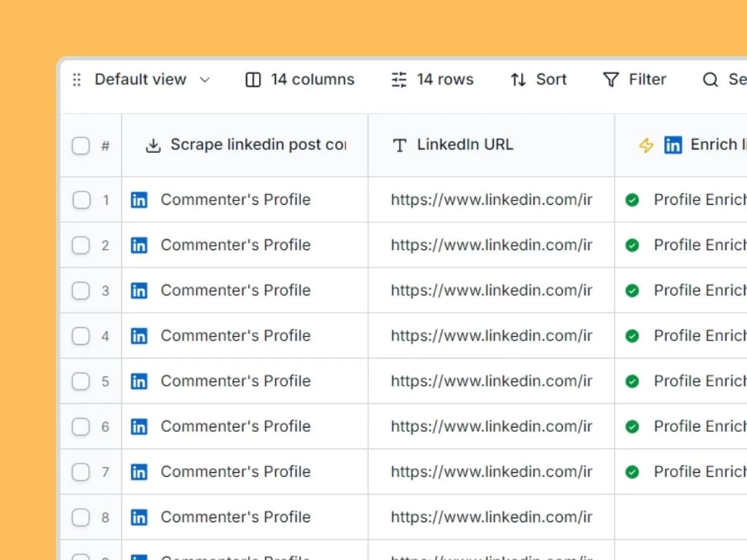Image resolution: width=747 pixels, height=560 pixels.
Task: Expand the view switcher chevron
Action: click(205, 80)
